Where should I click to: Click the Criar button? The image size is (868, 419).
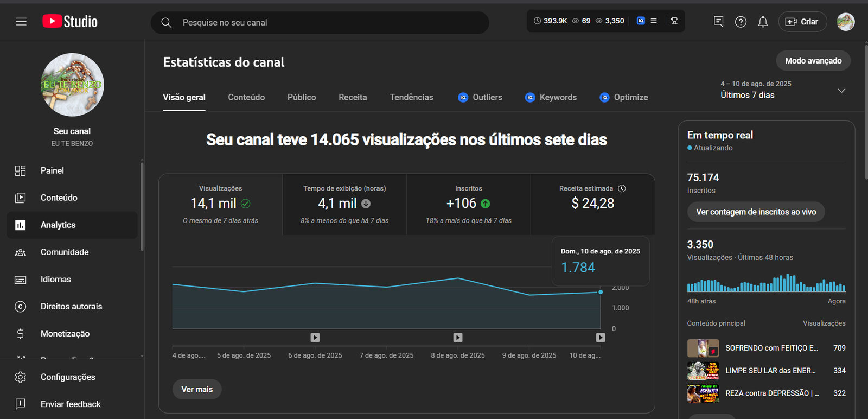point(802,22)
